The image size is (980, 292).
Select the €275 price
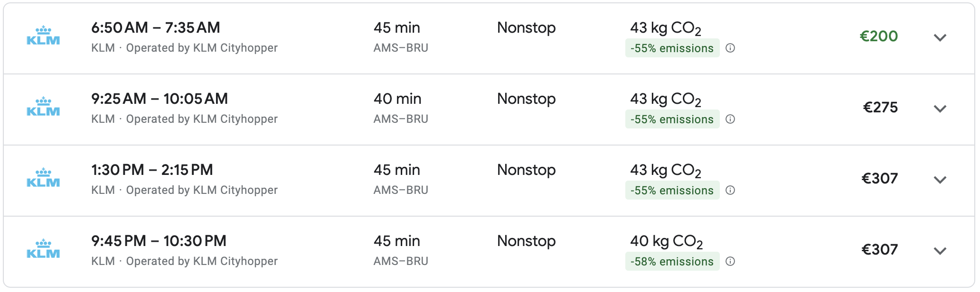click(x=880, y=107)
